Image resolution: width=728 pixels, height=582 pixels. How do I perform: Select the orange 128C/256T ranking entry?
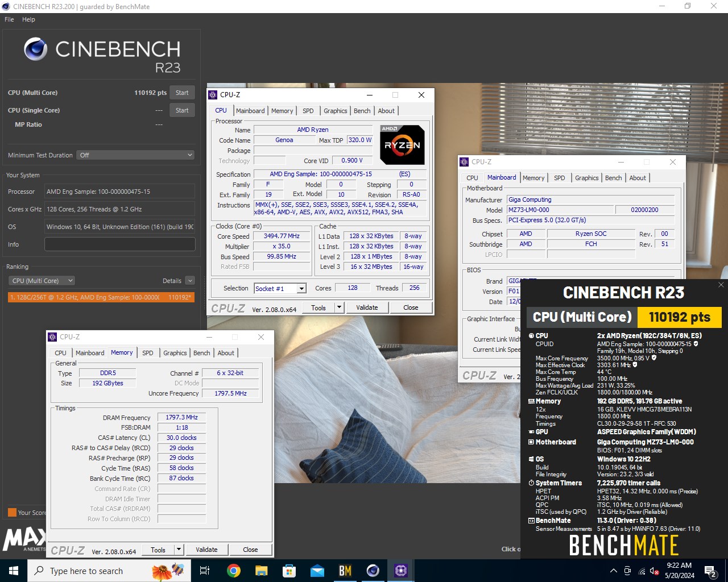[101, 297]
